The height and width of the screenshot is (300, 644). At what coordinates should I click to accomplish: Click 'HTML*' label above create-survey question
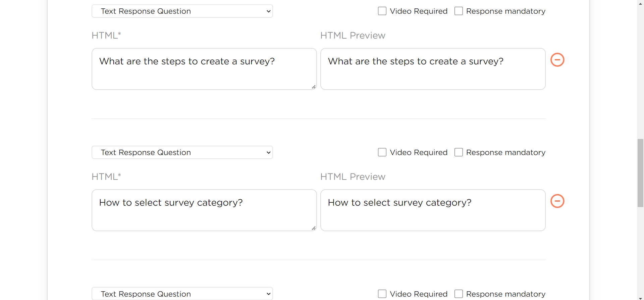106,35
